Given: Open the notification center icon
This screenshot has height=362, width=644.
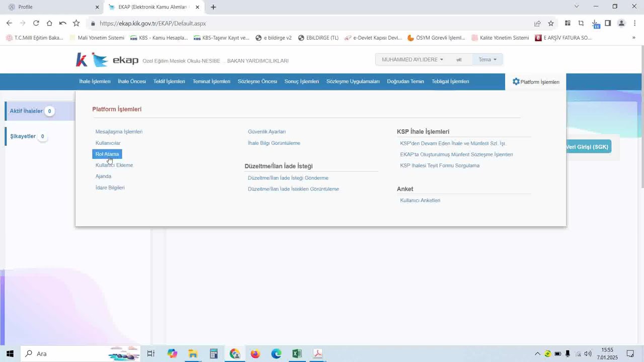Looking at the screenshot, I should click(630, 353).
